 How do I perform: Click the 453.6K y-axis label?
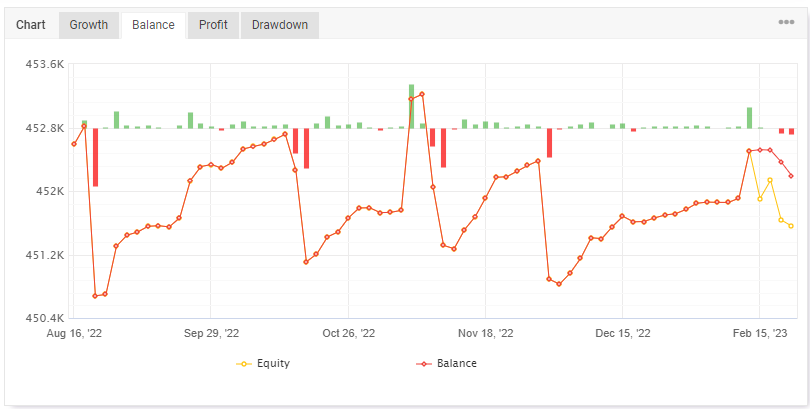pyautogui.click(x=45, y=65)
